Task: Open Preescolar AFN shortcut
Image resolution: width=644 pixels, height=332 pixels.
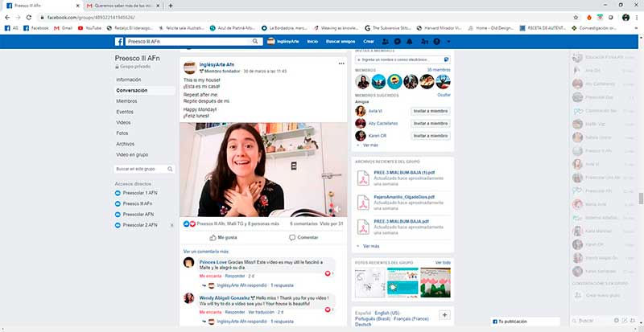Action: pos(138,214)
